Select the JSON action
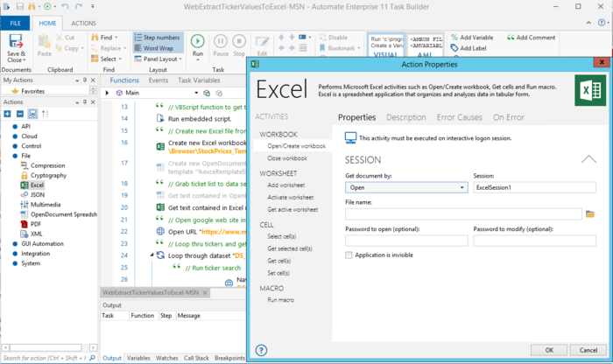The image size is (613, 364). 33,194
